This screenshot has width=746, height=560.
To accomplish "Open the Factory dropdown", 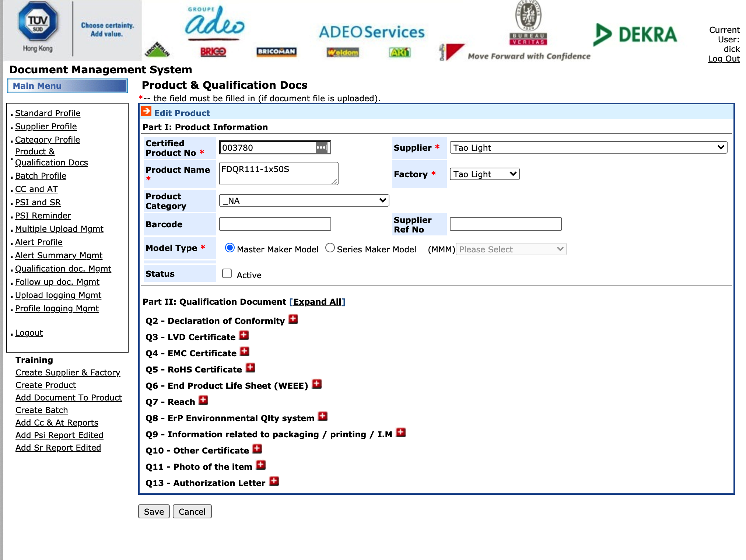I will 484,174.
